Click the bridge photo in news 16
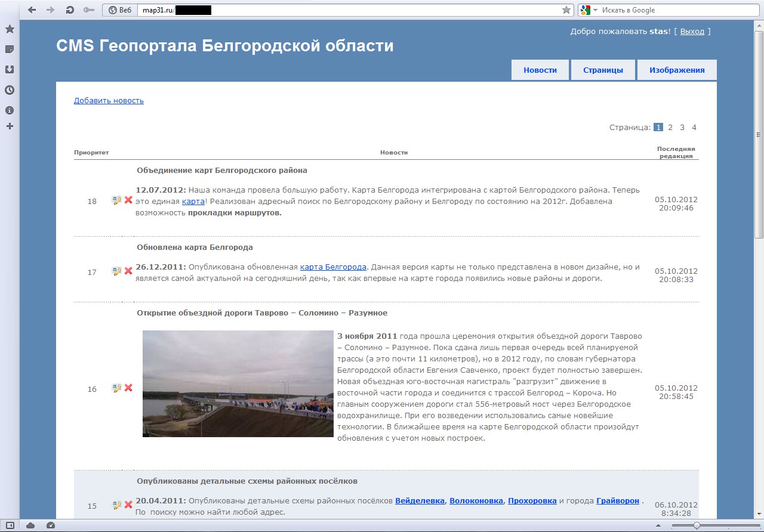764x532 pixels. [x=238, y=383]
